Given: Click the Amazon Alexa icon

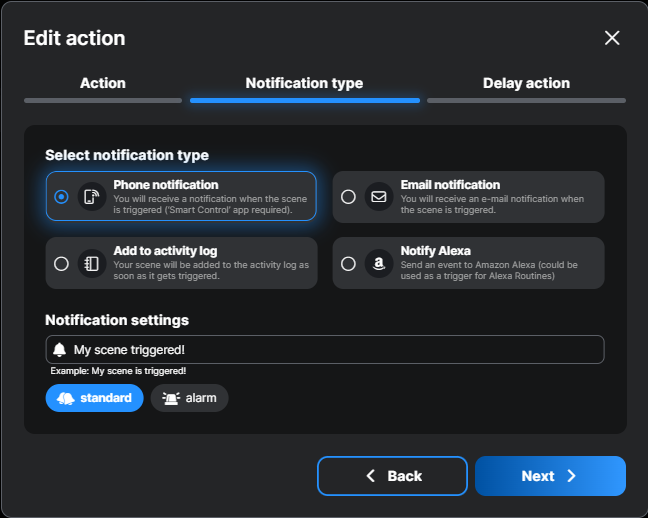Looking at the screenshot, I should coord(379,263).
